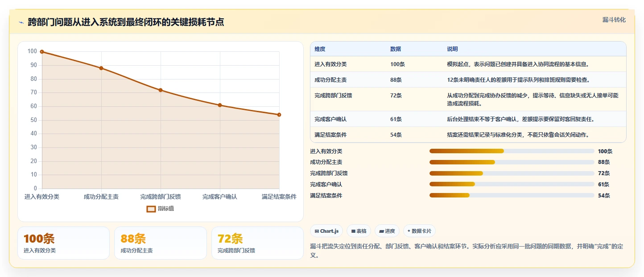
Task: Click the 88条 value in the table
Action: coord(396,80)
